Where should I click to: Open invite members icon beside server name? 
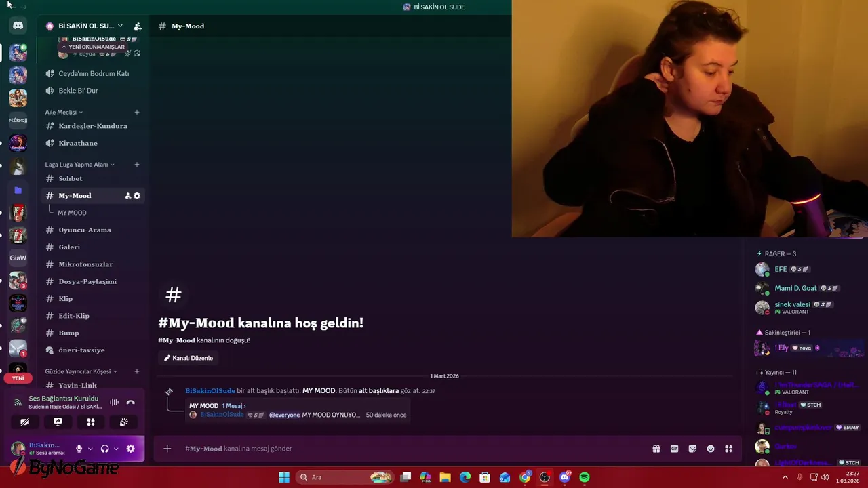pos(137,26)
